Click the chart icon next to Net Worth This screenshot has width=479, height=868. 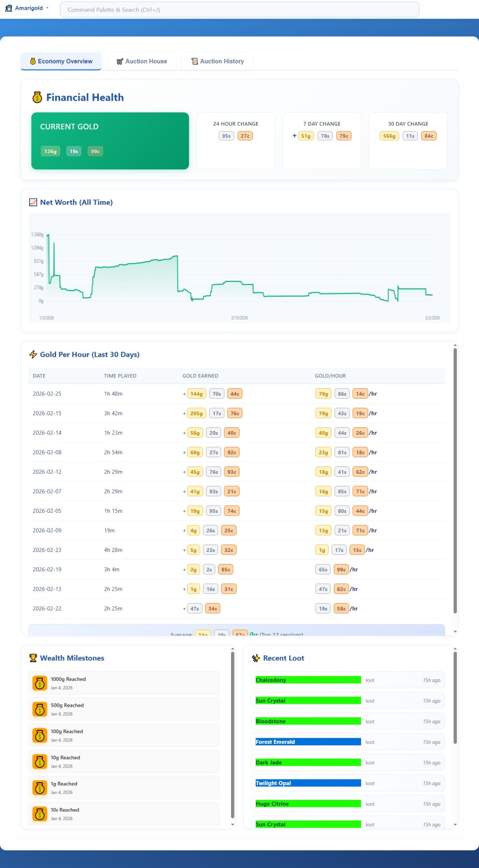pos(33,202)
